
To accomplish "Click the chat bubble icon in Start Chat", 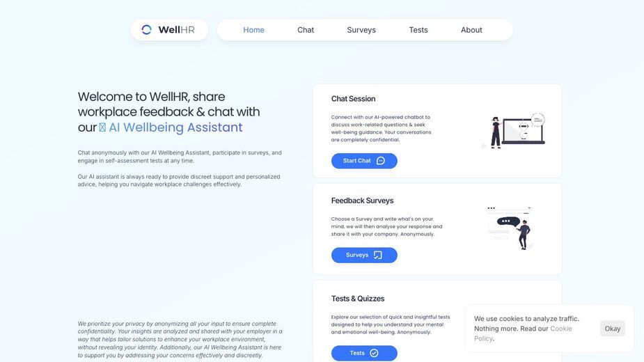I will point(381,161).
